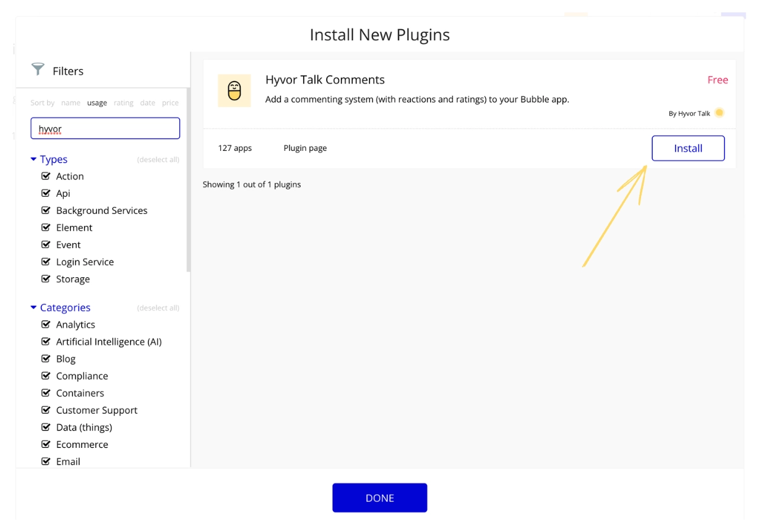Click the Showing 1 out of 1 plugins text
The height and width of the screenshot is (532, 758).
(x=252, y=184)
